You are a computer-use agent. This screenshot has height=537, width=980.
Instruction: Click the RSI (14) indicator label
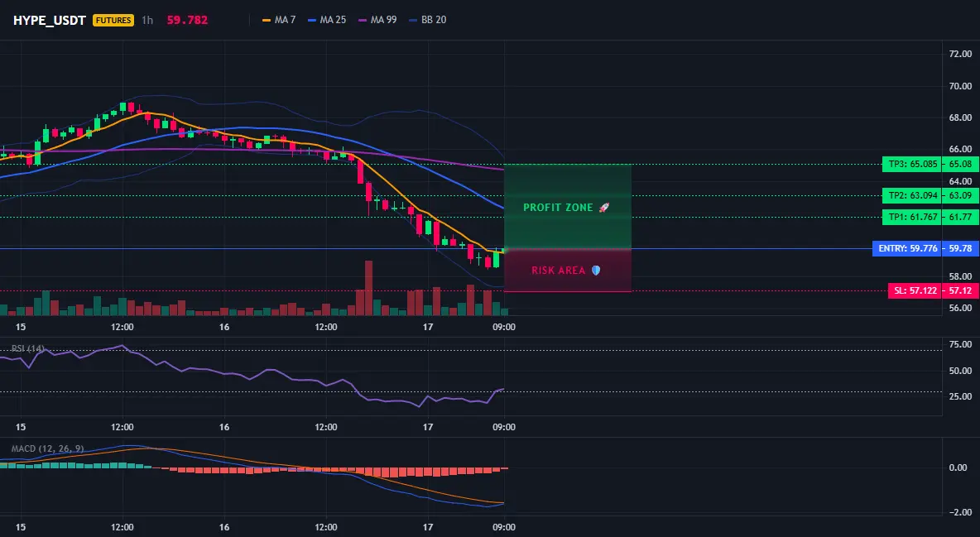(x=28, y=348)
